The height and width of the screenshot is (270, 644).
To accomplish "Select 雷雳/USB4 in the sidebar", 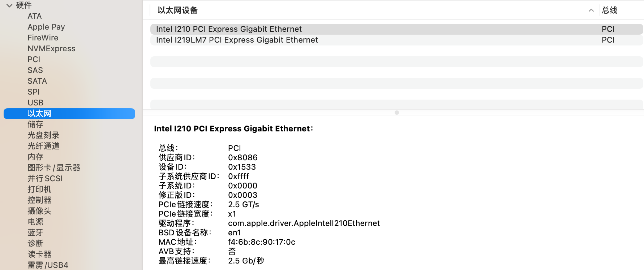I will (47, 265).
